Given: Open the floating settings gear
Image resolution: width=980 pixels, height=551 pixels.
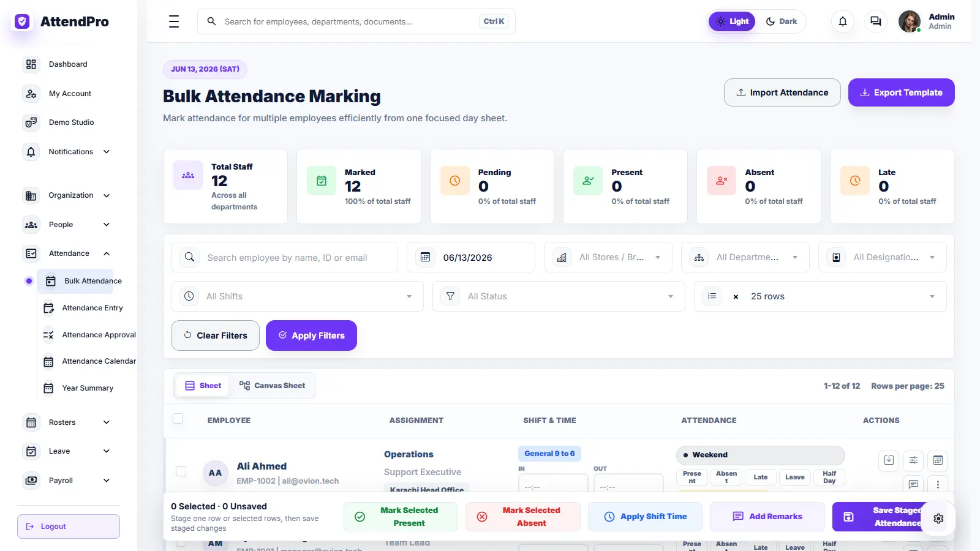Looking at the screenshot, I should pyautogui.click(x=938, y=519).
